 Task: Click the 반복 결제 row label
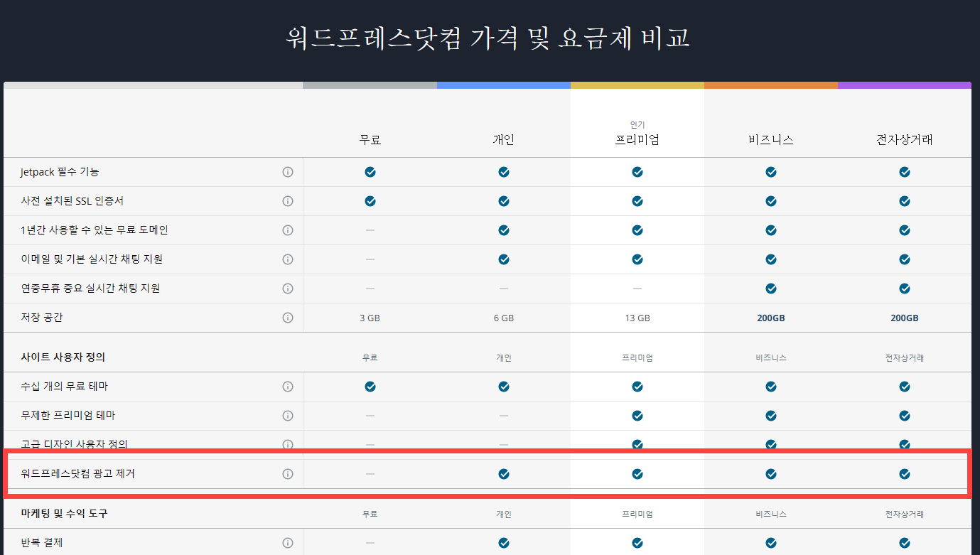pos(42,543)
